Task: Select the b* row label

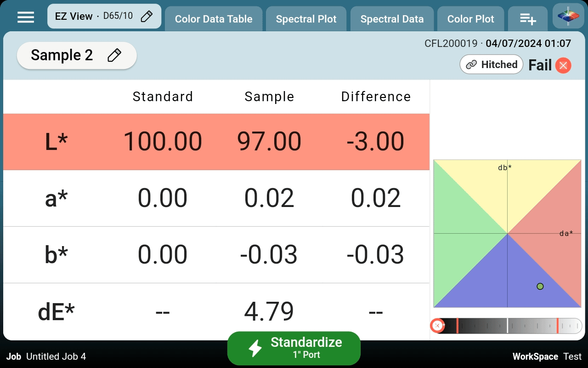Action: click(x=57, y=255)
